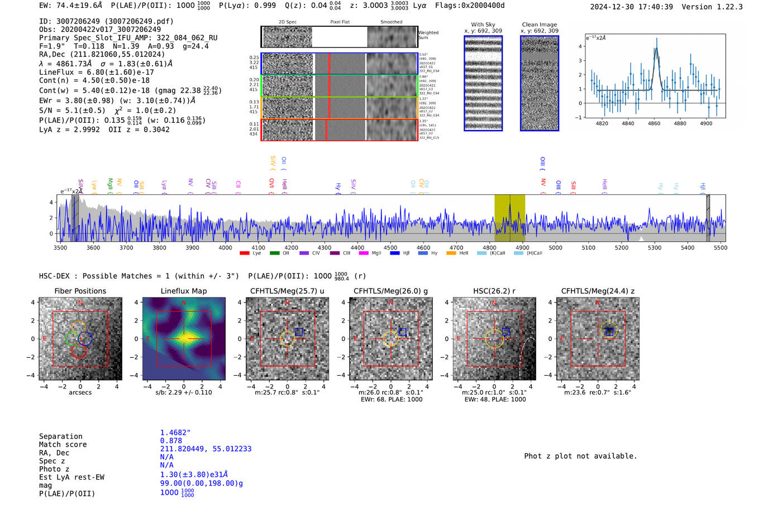Image resolution: width=782 pixels, height=532 pixels.
Task: Click the Flags:0x2000400d header text
Action: point(470,6)
